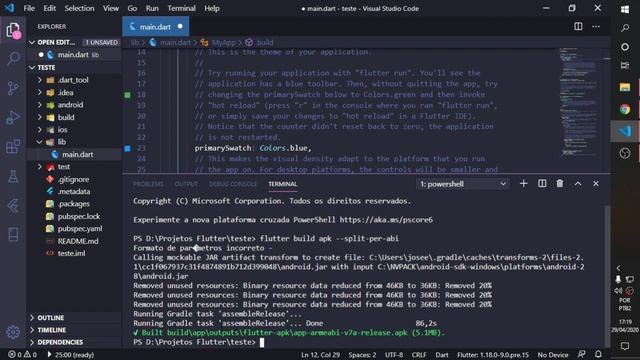Image resolution: width=640 pixels, height=360 pixels.
Task: Expand the .dart_tool folder
Action: (x=40, y=80)
